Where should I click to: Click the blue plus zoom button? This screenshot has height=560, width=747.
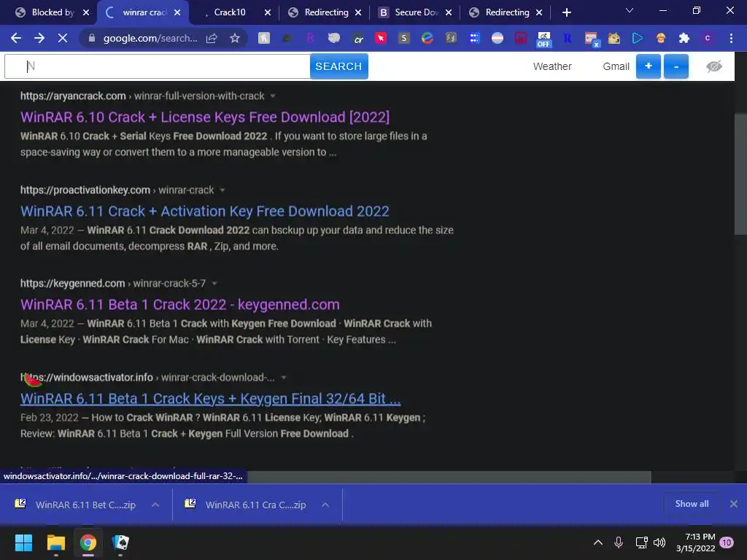[649, 66]
